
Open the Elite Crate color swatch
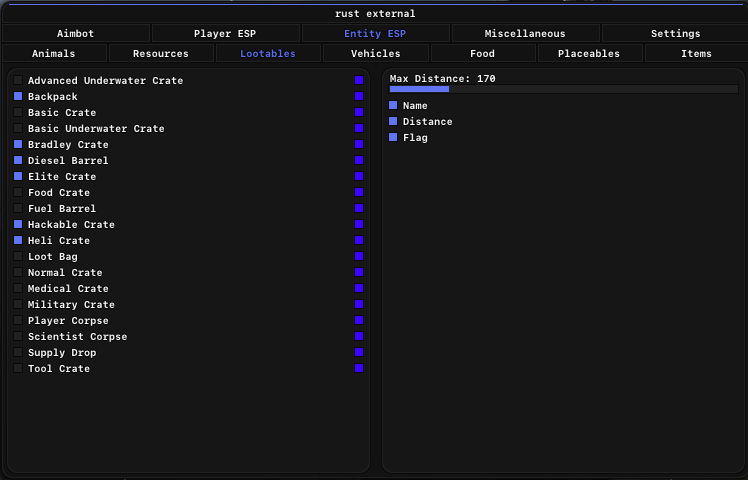[359, 176]
